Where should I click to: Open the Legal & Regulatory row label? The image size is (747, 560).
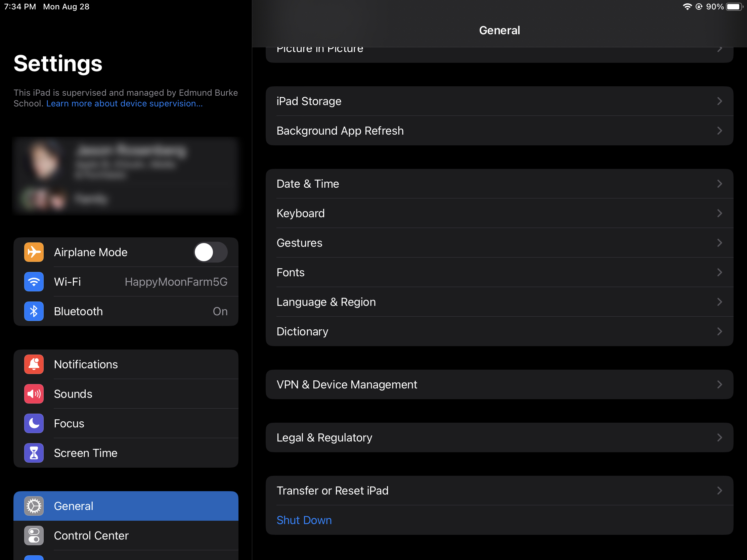click(324, 437)
